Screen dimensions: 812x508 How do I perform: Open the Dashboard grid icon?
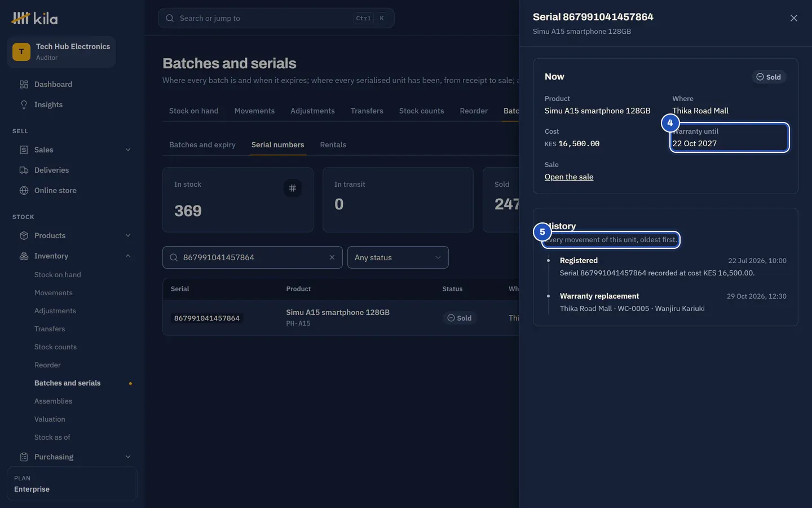click(24, 85)
